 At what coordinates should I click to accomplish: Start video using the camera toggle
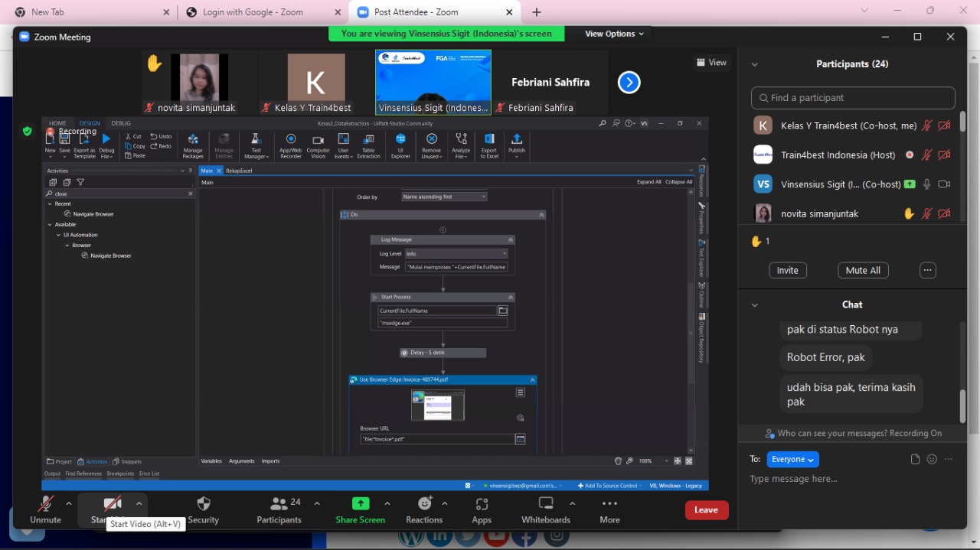coord(113,504)
